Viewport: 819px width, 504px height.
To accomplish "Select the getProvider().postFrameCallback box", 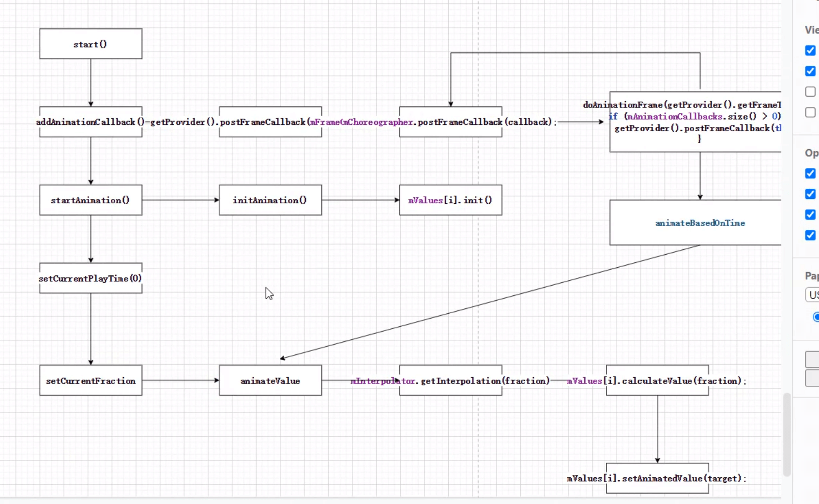I will (x=270, y=122).
